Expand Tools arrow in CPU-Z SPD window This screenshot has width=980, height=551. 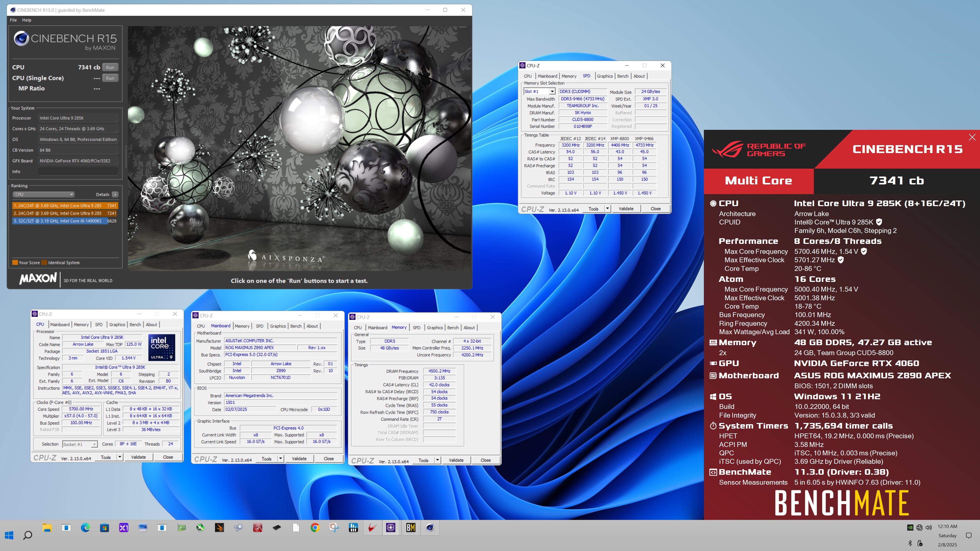click(x=607, y=208)
